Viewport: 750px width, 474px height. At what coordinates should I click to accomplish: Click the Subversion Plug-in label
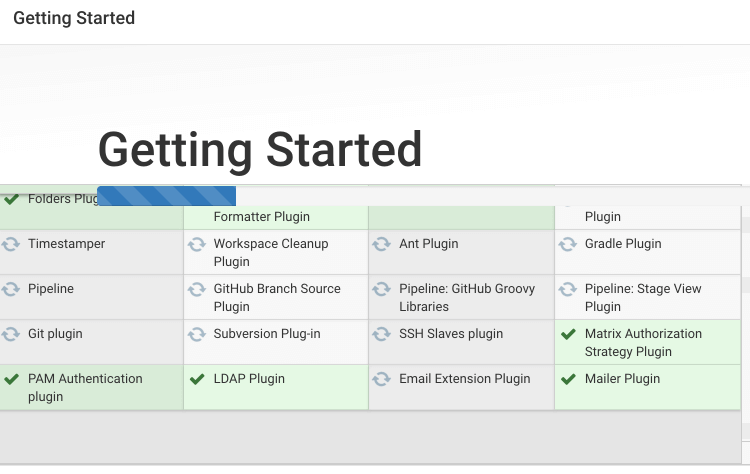click(x=267, y=334)
